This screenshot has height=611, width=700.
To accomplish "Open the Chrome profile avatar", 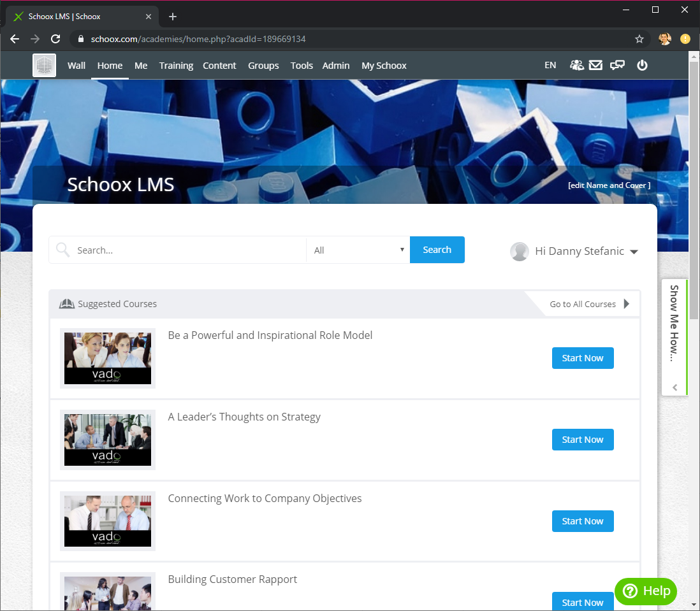I will coord(665,39).
